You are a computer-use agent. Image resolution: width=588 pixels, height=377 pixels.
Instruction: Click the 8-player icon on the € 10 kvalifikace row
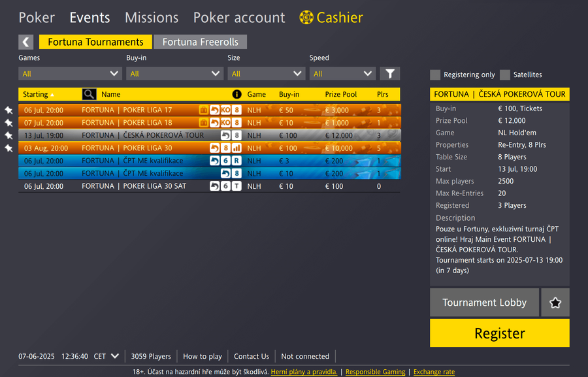coord(237,173)
